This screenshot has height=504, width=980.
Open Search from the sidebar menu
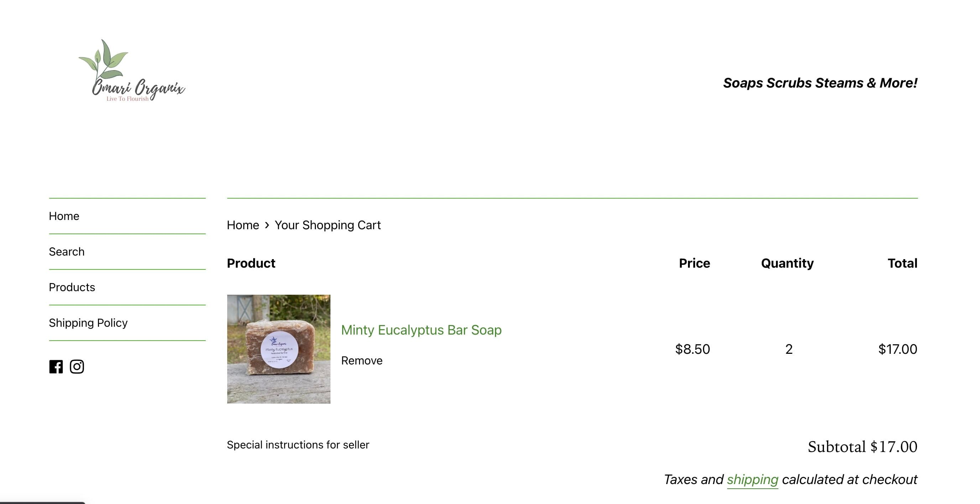coord(67,251)
